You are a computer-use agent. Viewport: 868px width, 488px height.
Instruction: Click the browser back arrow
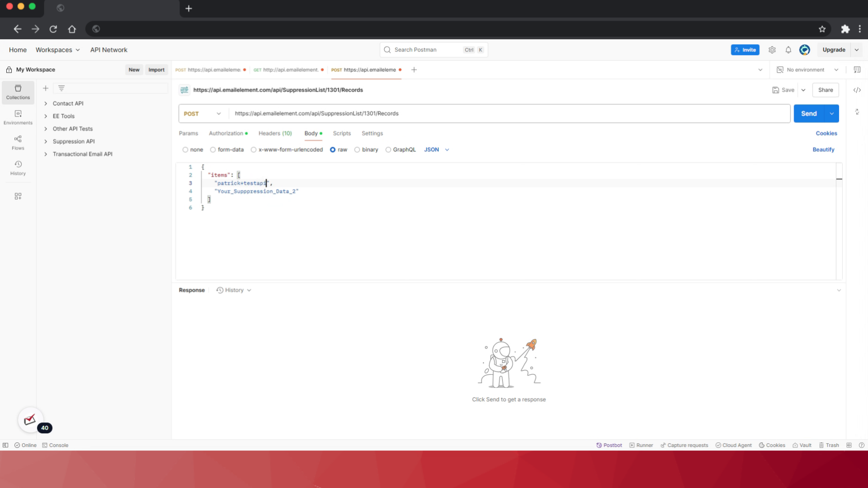click(18, 29)
